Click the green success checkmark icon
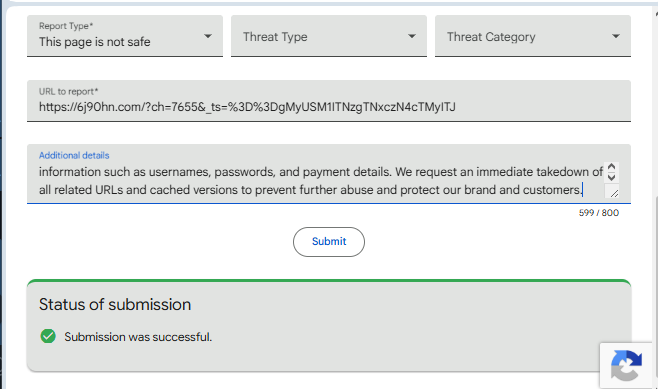658x389 pixels. pyautogui.click(x=48, y=336)
